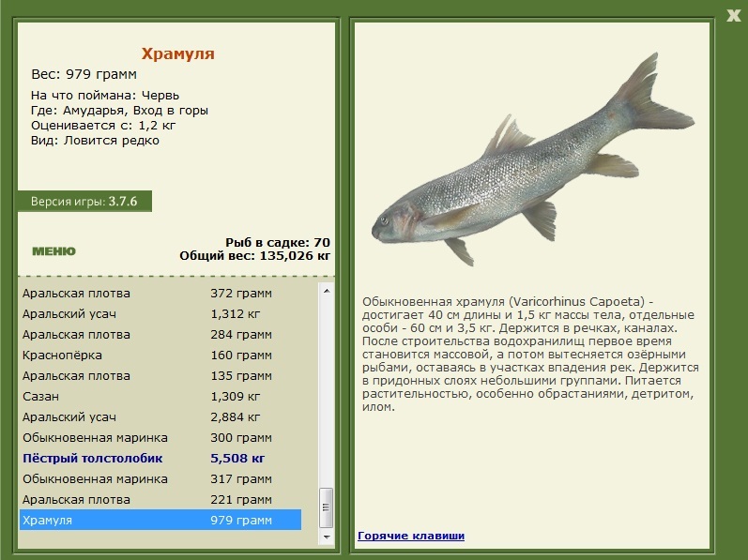Select the Аральский усач 2,884 кг row

pos(160,417)
